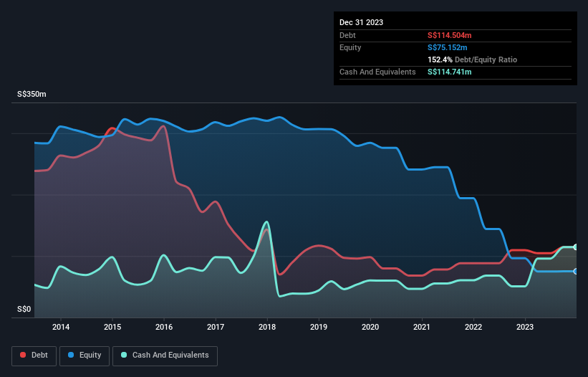This screenshot has height=377, width=588.
Task: Click the blue Equity legend dot
Action: [71, 355]
